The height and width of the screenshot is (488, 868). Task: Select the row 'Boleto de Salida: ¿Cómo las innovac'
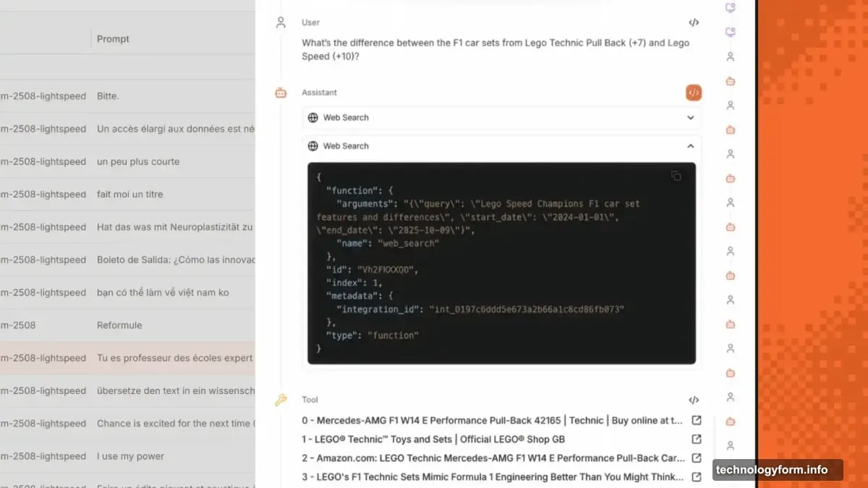pyautogui.click(x=127, y=260)
